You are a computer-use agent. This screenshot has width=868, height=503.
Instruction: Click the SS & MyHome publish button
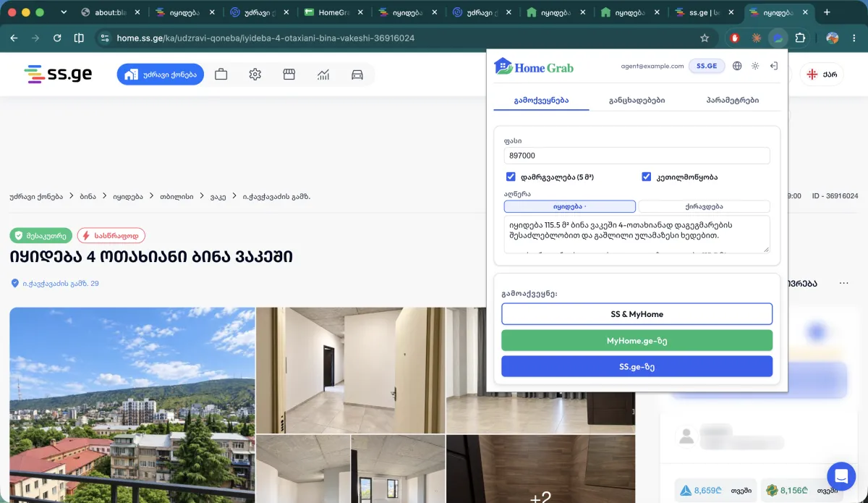tap(637, 314)
